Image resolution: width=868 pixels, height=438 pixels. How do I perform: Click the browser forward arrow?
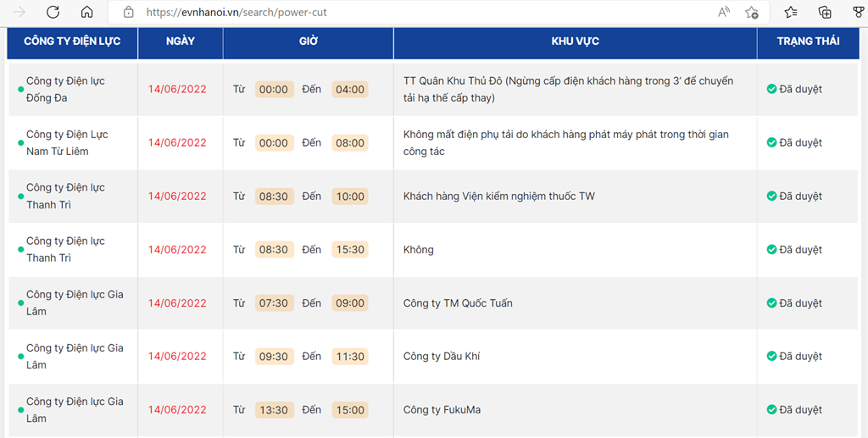click(x=19, y=12)
